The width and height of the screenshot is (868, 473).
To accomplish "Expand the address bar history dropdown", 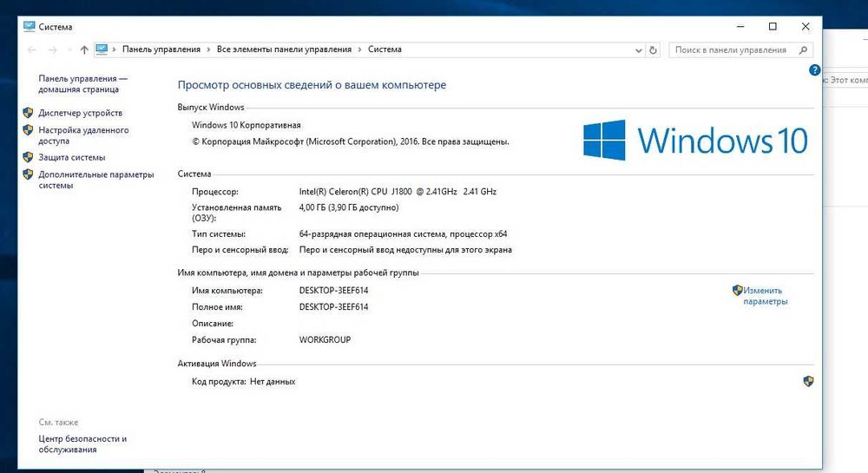I will (638, 49).
